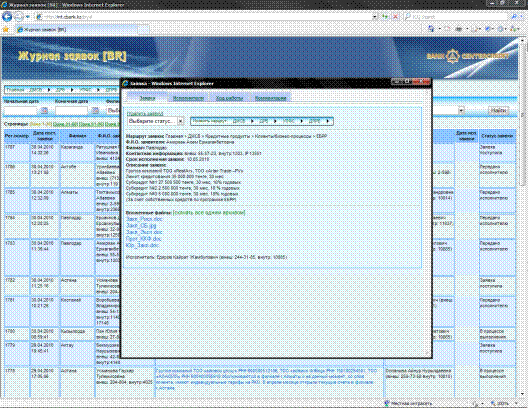The image size is (529, 409).
Task: Click the red Stop loading icon
Action: pos(395,17)
